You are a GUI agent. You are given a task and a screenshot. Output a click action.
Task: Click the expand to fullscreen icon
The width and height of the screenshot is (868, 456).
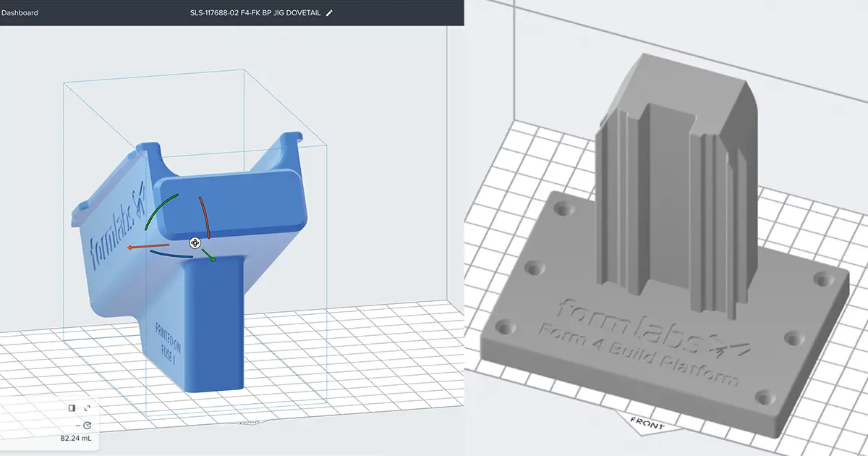(87, 408)
